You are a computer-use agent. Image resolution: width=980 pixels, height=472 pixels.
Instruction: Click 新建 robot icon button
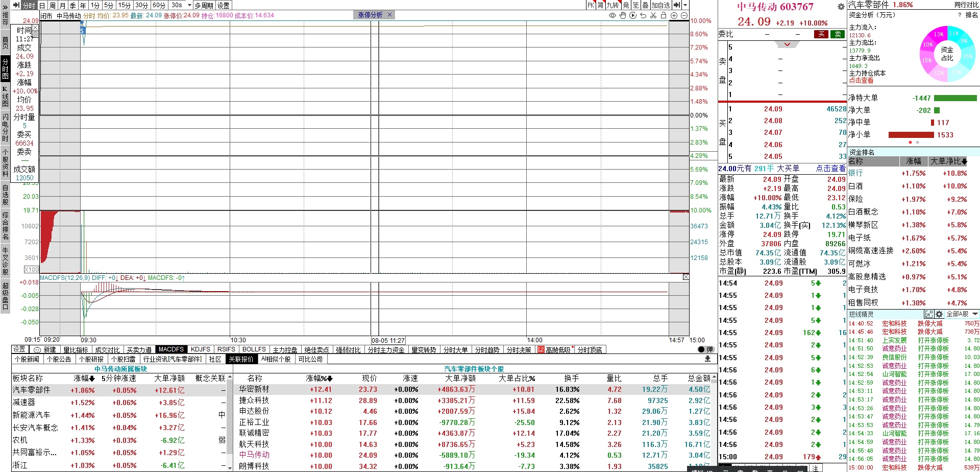(45, 349)
